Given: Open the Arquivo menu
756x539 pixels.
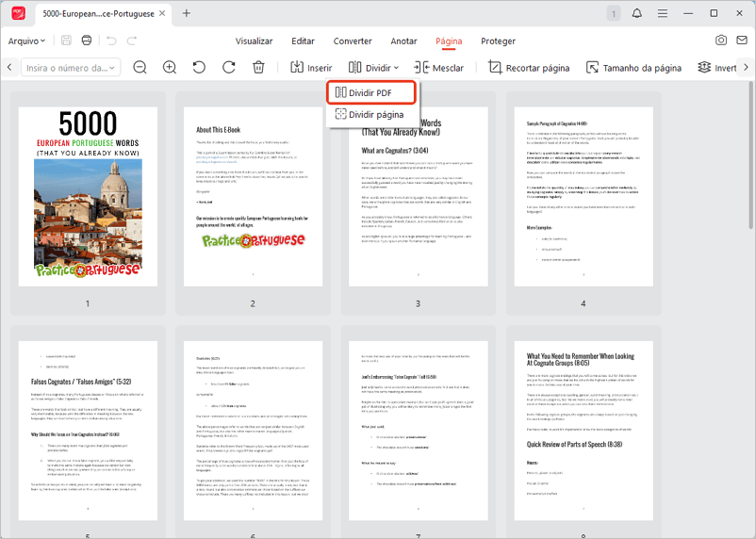Looking at the screenshot, I should [x=26, y=41].
